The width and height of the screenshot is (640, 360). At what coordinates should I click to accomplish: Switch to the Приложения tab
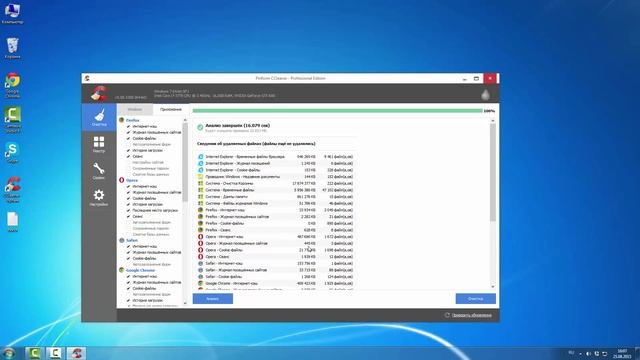[x=171, y=109]
